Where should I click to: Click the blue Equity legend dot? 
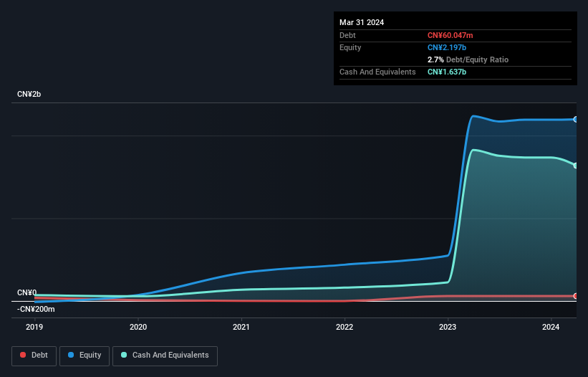coord(71,355)
